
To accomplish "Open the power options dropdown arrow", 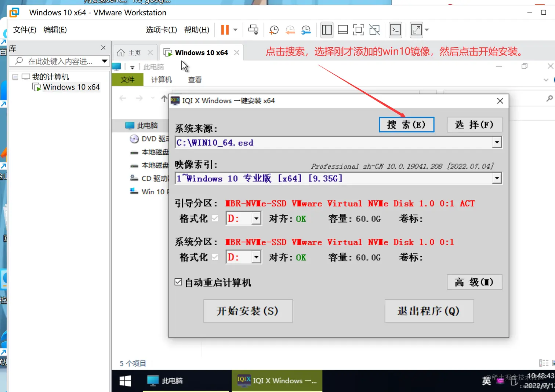I will 235,30.
